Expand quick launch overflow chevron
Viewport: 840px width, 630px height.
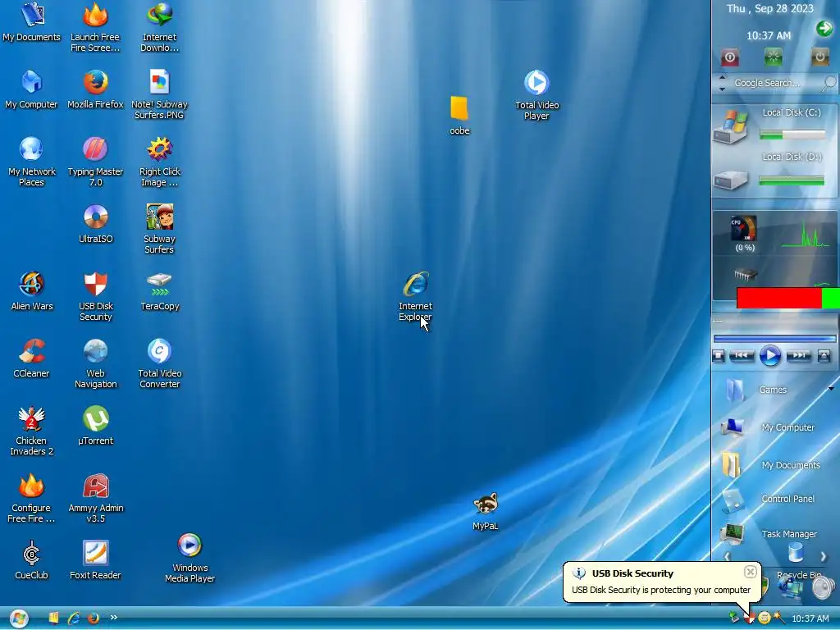tap(113, 617)
